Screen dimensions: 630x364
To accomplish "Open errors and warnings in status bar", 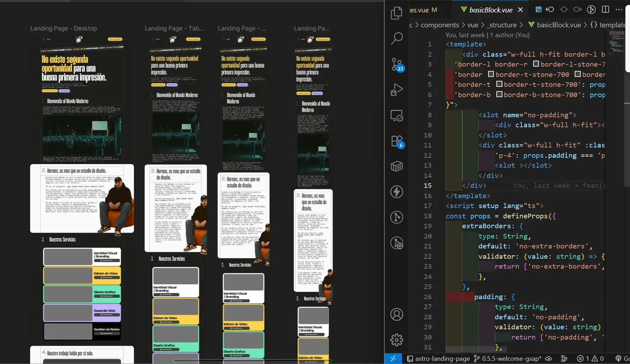I will click(x=590, y=359).
